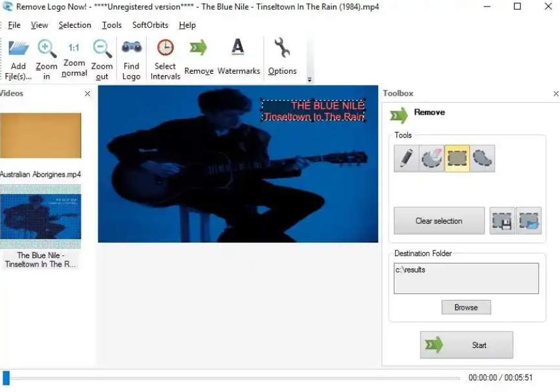560x392 pixels.
Task: Select the free-form lasso selection tool
Action: click(x=482, y=158)
